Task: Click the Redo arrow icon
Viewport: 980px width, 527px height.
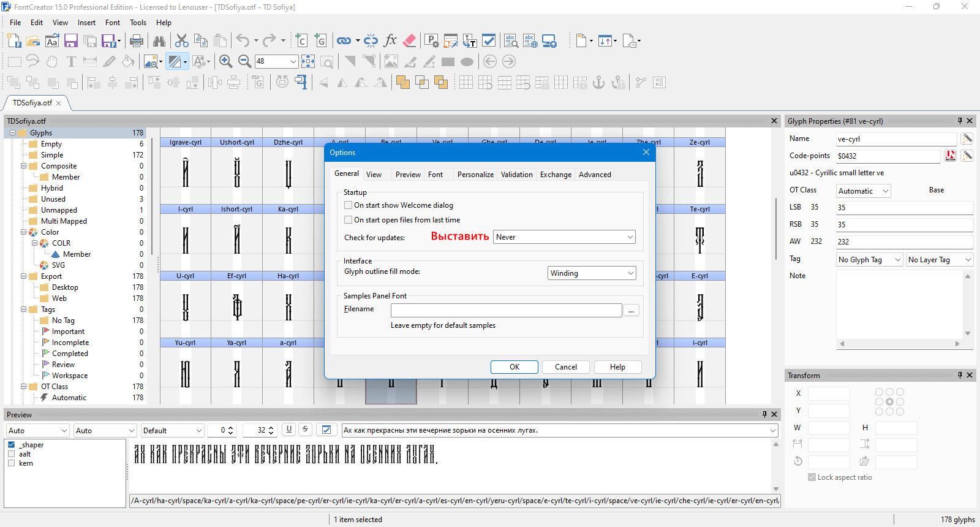Action: 269,41
